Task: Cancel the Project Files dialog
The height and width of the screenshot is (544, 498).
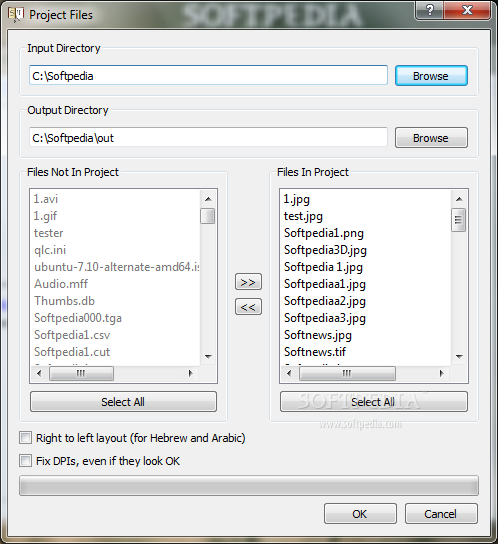Action: click(x=441, y=514)
